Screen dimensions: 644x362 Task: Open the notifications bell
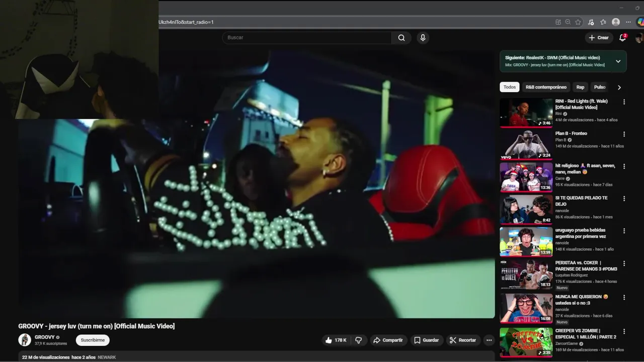622,38
